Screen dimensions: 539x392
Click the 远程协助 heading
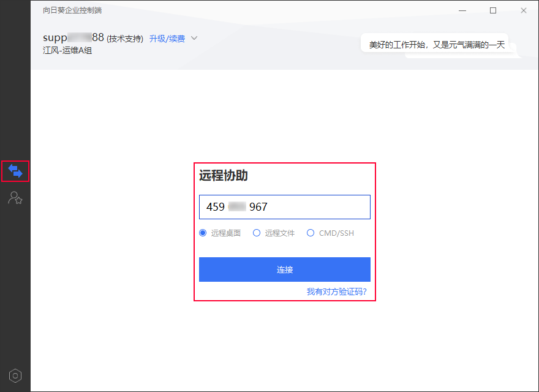[x=224, y=176]
